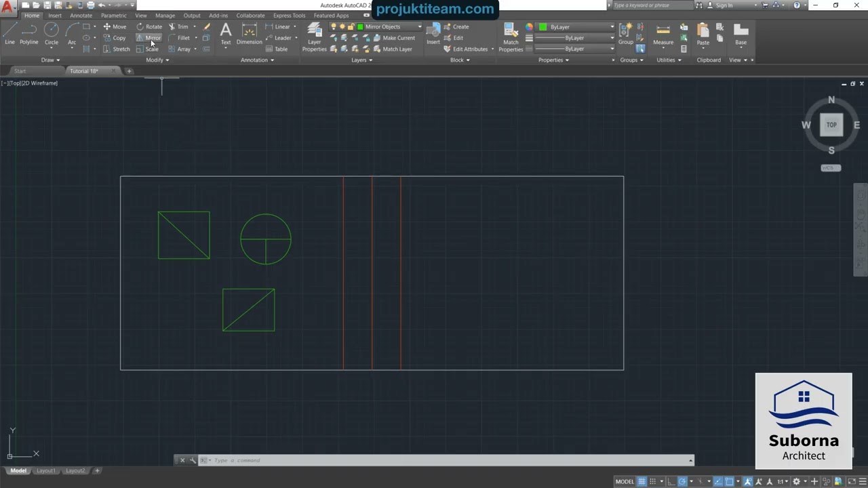Open annotation scale 1:1 dropdown
The width and height of the screenshot is (868, 488).
(783, 481)
